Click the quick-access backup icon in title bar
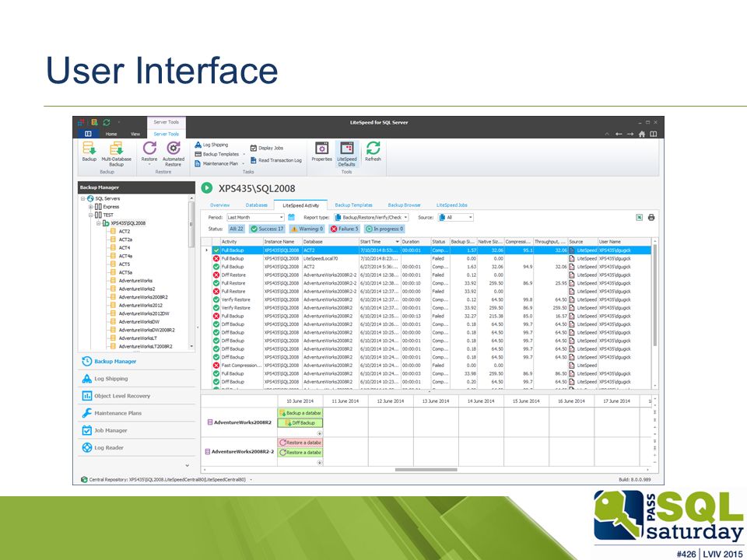 pos(94,122)
